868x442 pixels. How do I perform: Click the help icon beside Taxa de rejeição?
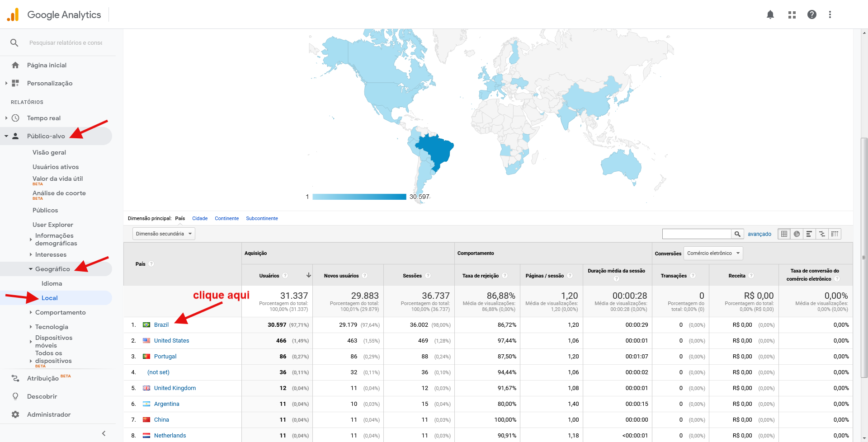tap(505, 276)
